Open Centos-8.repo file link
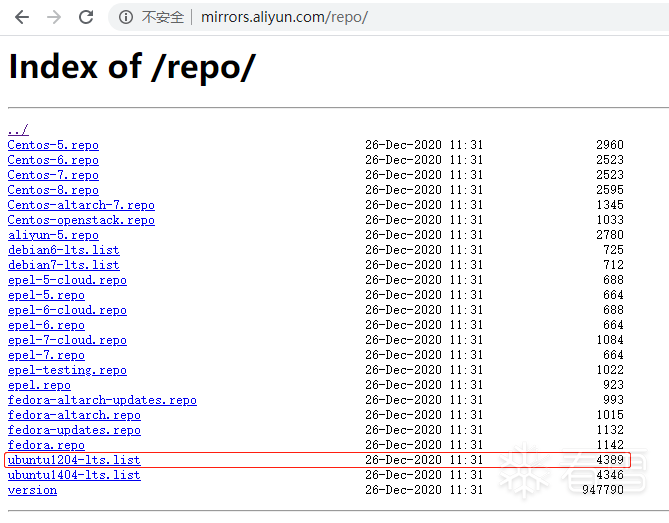The height and width of the screenshot is (523, 669). (x=53, y=190)
